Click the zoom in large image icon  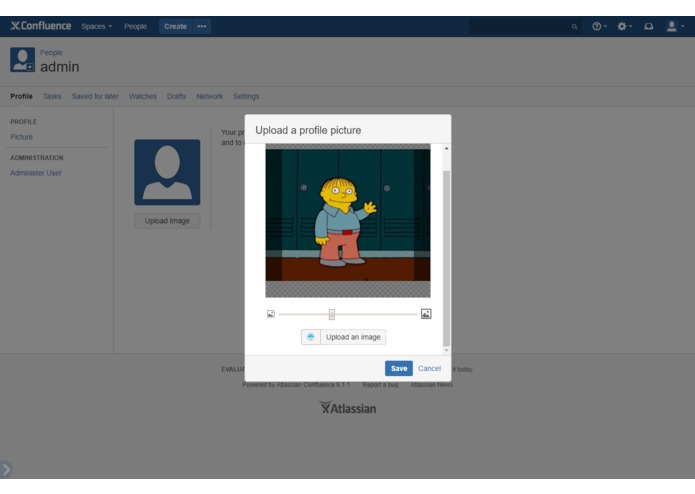click(426, 314)
